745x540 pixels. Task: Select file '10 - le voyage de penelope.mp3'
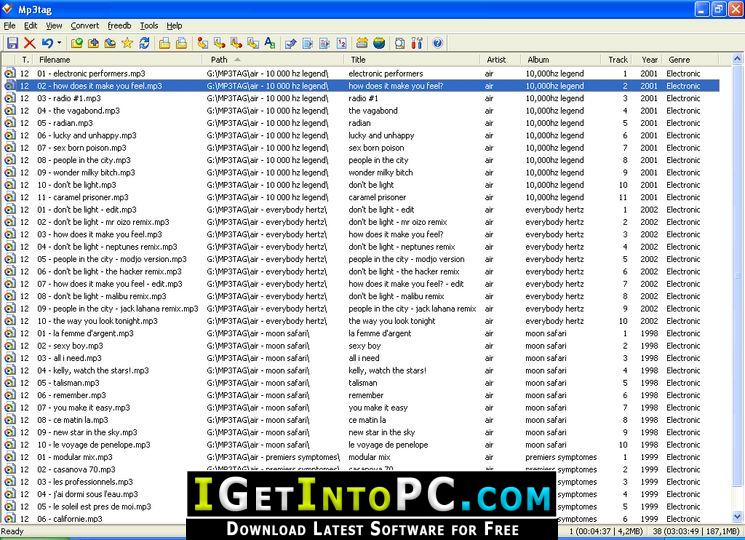pyautogui.click(x=94, y=445)
